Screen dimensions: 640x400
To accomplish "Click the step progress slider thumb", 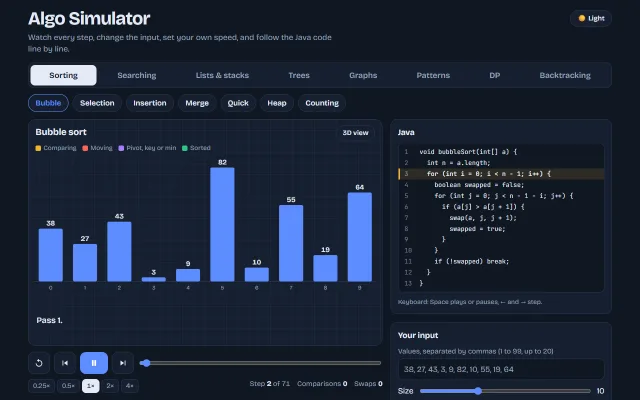I will [x=146, y=363].
